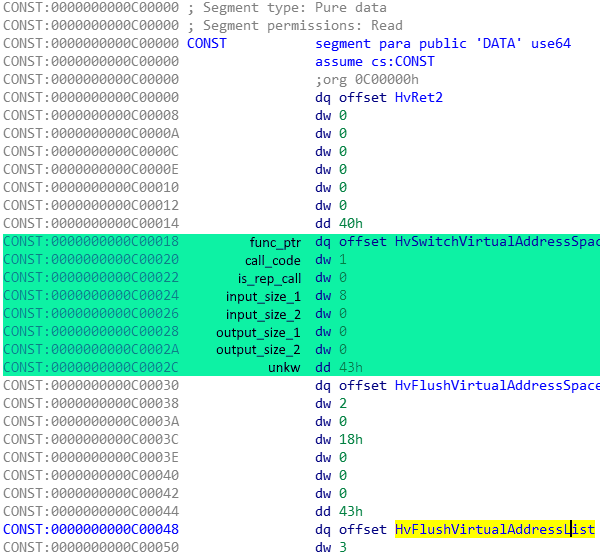Select the call_code field label

coord(273,261)
